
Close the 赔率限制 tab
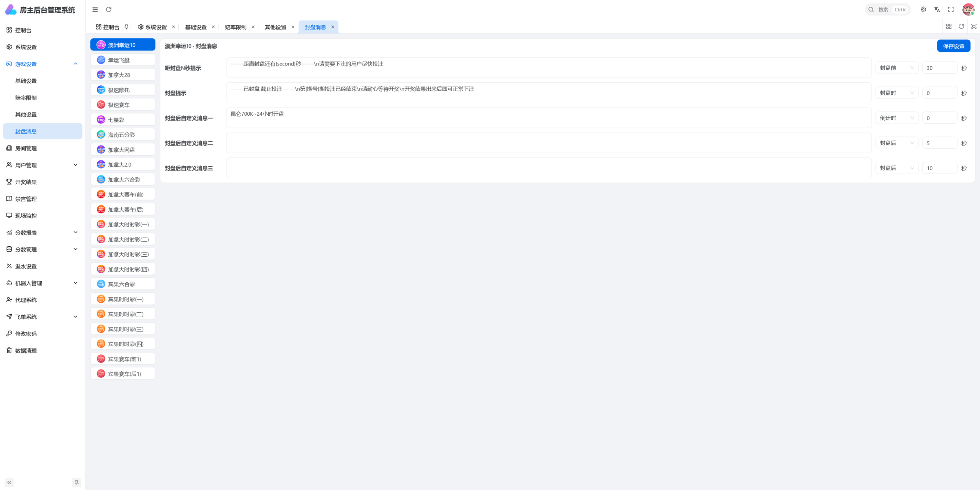[x=253, y=27]
